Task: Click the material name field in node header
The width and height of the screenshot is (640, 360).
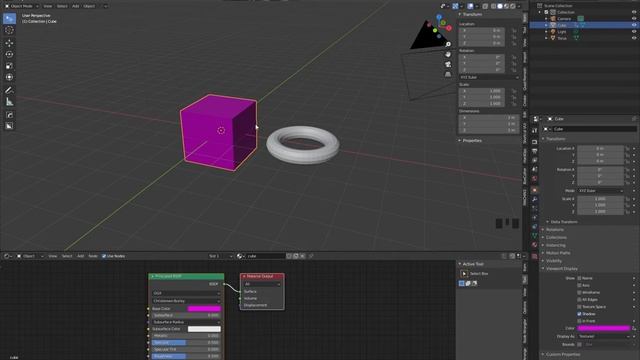Action: click(265, 256)
